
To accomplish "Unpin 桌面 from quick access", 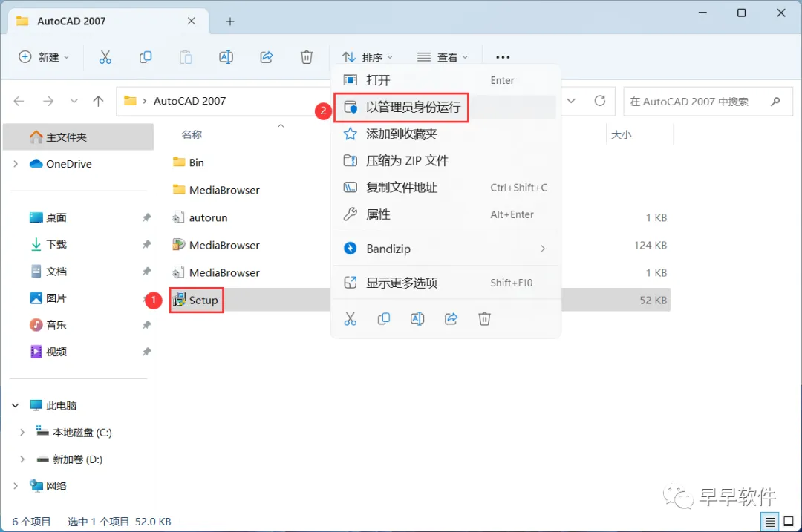I will (x=146, y=217).
